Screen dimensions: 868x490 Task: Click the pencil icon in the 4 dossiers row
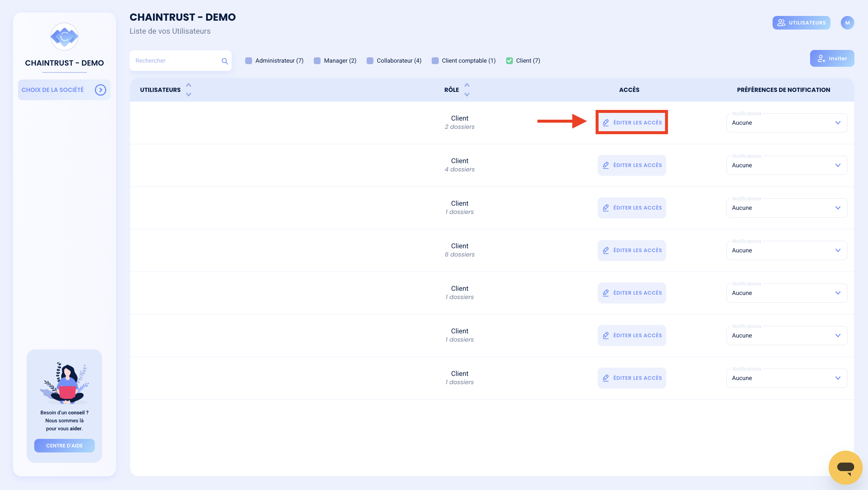[x=606, y=165]
